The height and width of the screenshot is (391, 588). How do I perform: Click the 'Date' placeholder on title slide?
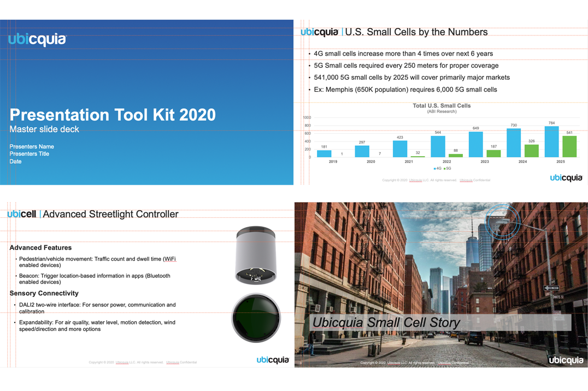pos(15,161)
